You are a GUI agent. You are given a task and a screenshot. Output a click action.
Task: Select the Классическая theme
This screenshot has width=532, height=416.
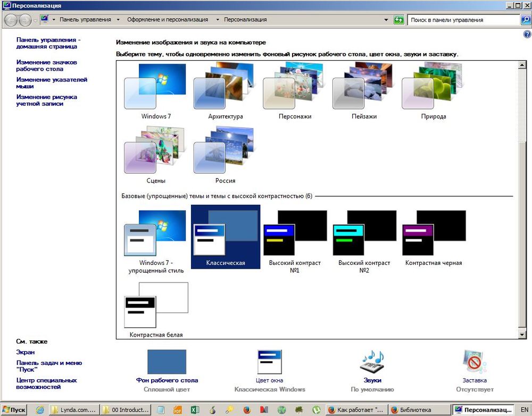(226, 237)
